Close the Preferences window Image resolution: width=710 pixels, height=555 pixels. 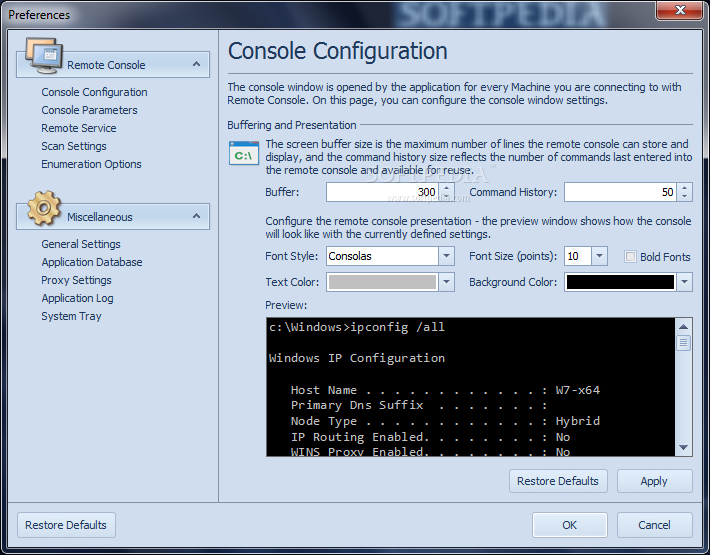point(679,10)
